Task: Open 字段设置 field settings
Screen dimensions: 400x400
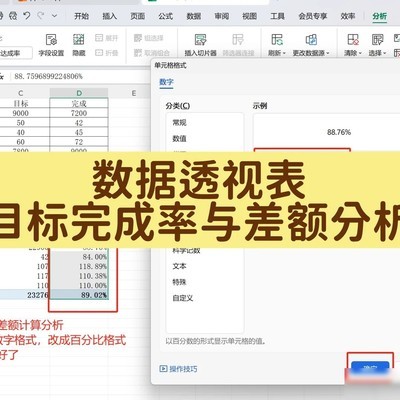Action: 51,45
